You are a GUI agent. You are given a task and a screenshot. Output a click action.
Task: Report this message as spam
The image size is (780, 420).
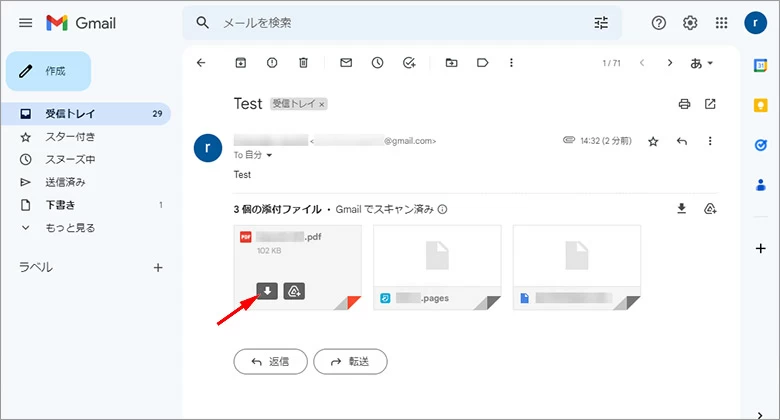point(272,63)
